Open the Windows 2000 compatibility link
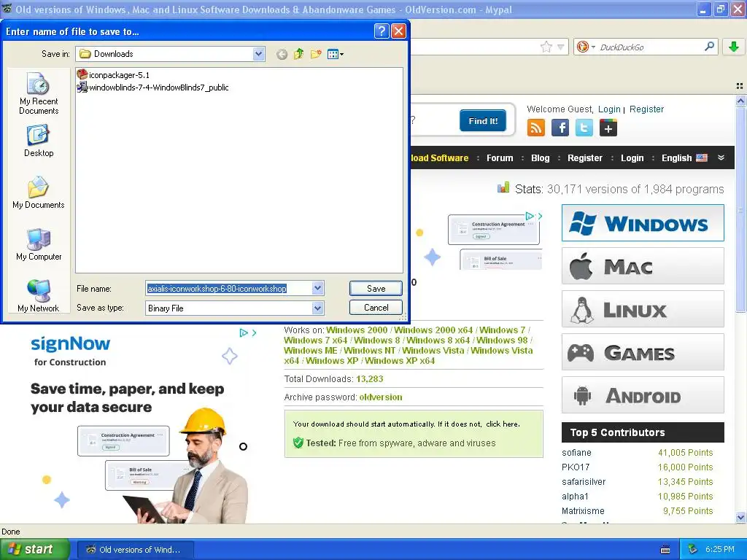The image size is (747, 560). (x=357, y=330)
